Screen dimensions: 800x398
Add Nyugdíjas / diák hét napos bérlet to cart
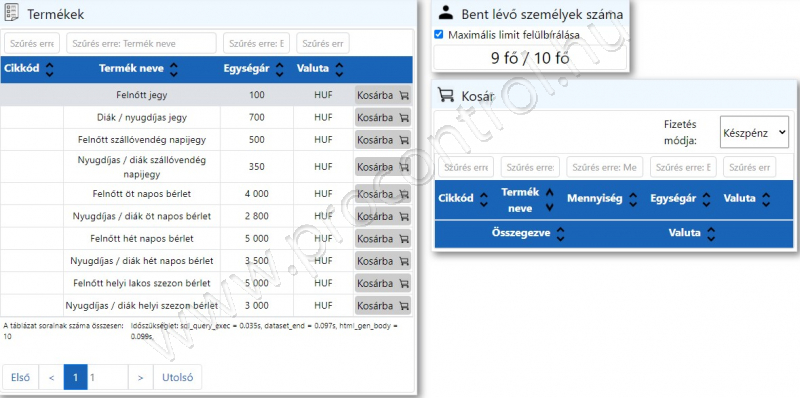[x=383, y=261]
